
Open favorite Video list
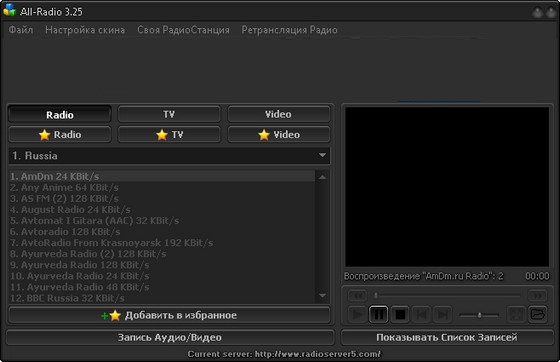point(279,135)
